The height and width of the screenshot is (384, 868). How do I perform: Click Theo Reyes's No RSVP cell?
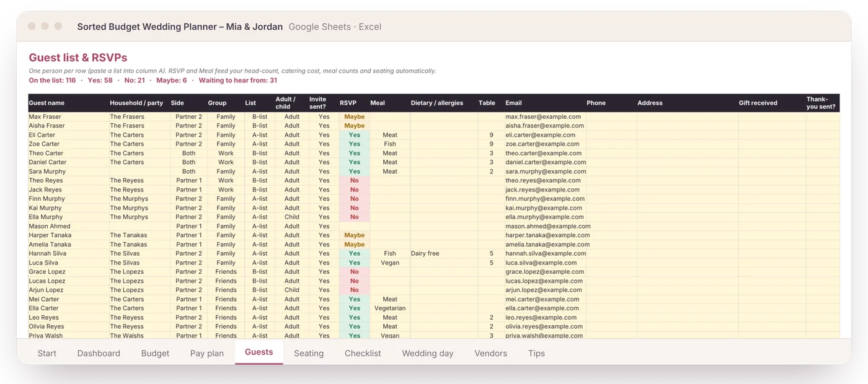point(354,181)
